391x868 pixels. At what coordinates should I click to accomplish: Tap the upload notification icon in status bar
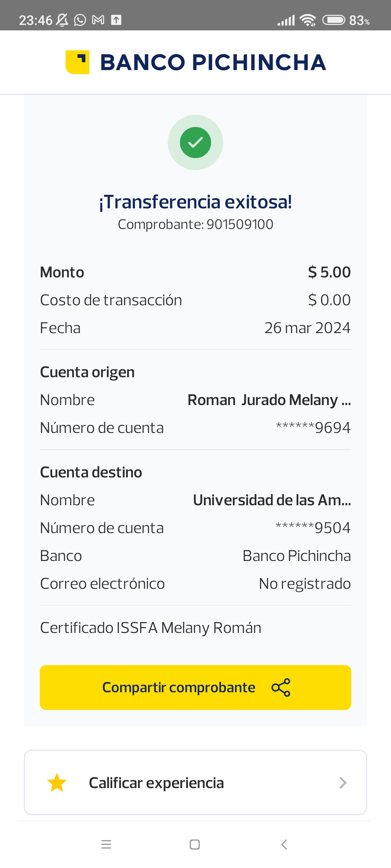coord(116,20)
